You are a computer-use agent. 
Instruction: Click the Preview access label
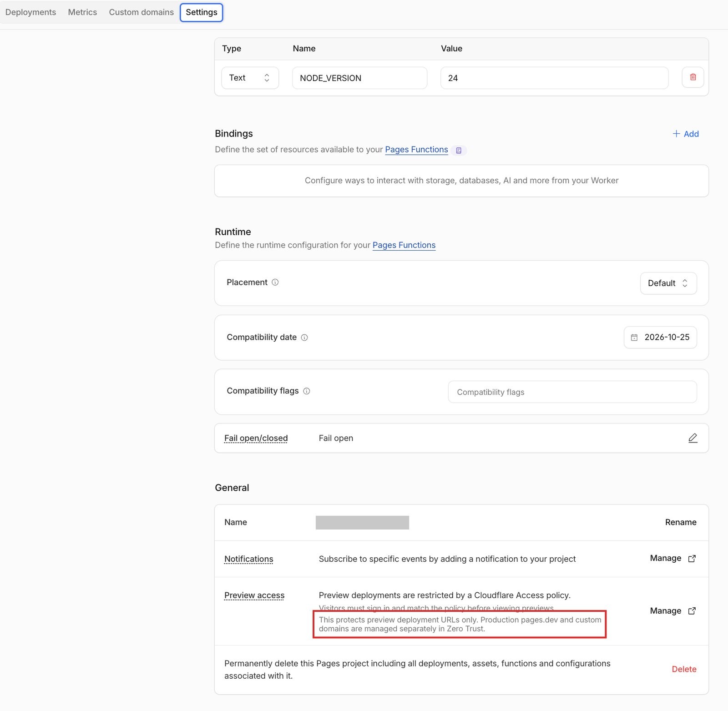(x=254, y=595)
